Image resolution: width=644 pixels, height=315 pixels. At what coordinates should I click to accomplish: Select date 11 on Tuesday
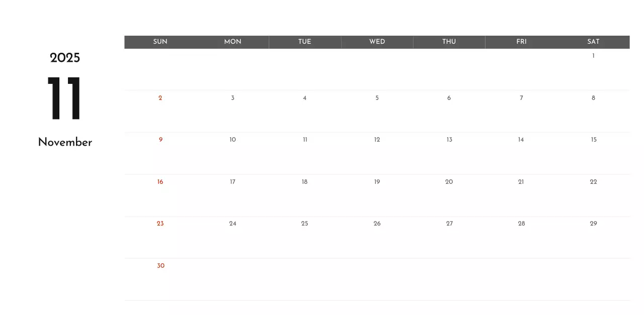[x=305, y=140]
